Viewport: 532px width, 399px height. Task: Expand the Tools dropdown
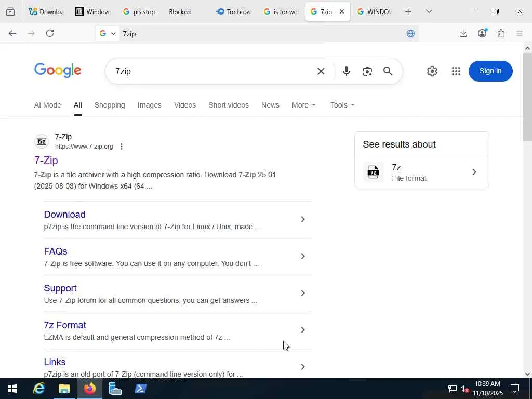tap(342, 105)
